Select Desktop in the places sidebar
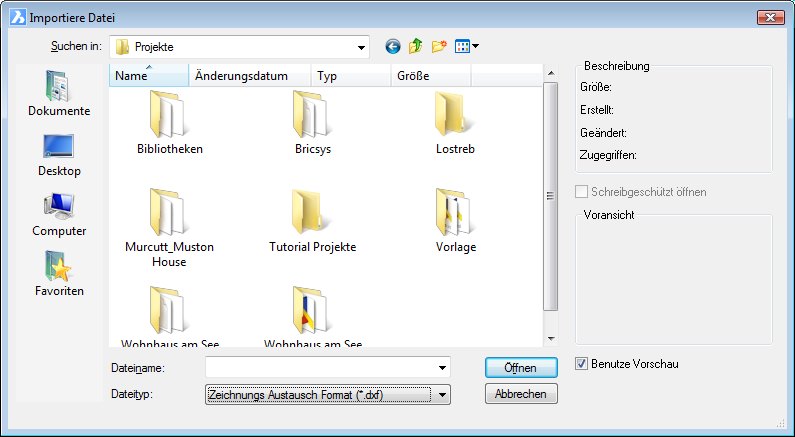 [58, 154]
